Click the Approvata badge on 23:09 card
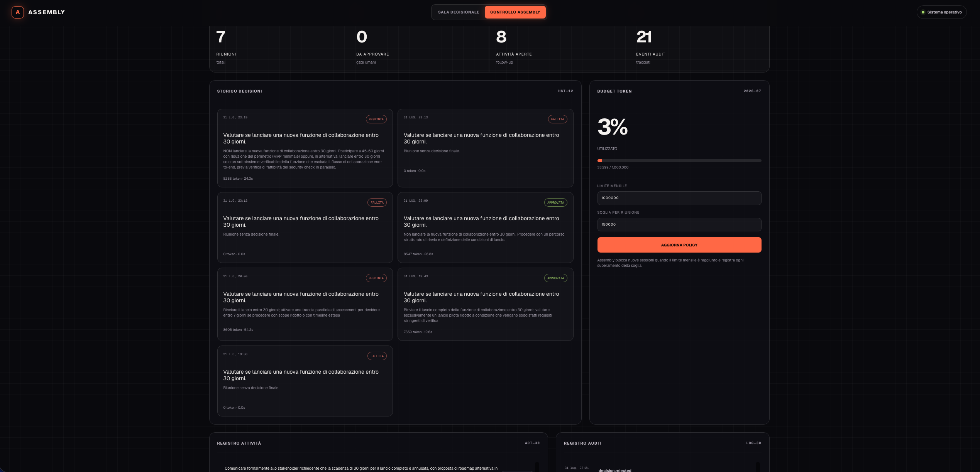The height and width of the screenshot is (472, 980). (555, 202)
